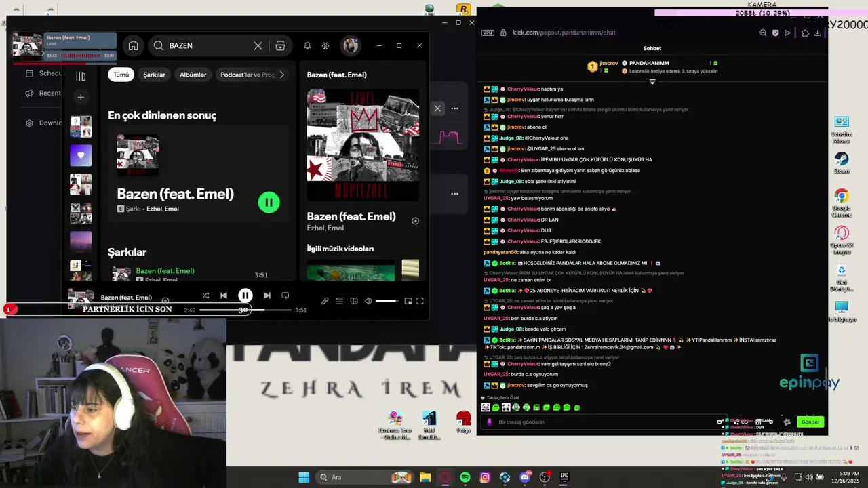Image resolution: width=868 pixels, height=488 pixels.
Task: Skip to previous track
Action: click(x=224, y=296)
